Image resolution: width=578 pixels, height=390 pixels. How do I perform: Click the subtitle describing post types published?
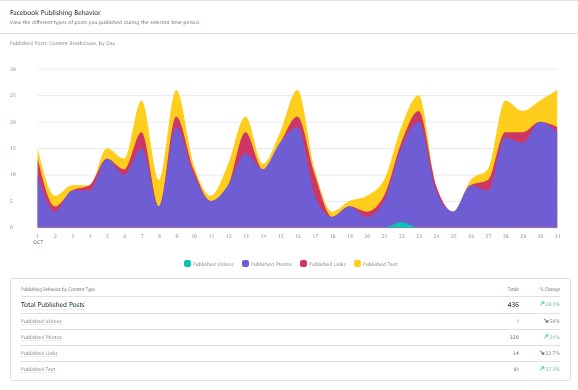(x=104, y=22)
